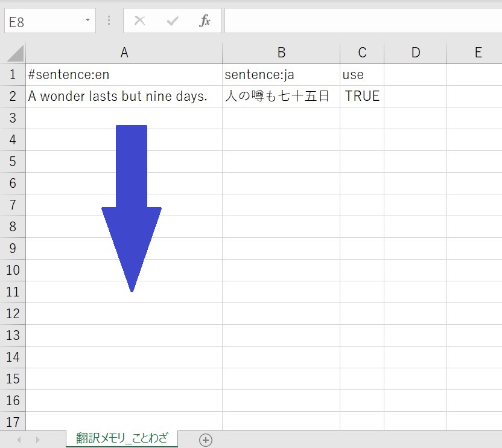Screen dimensions: 502x448
Task: Select cell with 'A wonder lasts but nine days.'
Action: pyautogui.click(x=124, y=97)
